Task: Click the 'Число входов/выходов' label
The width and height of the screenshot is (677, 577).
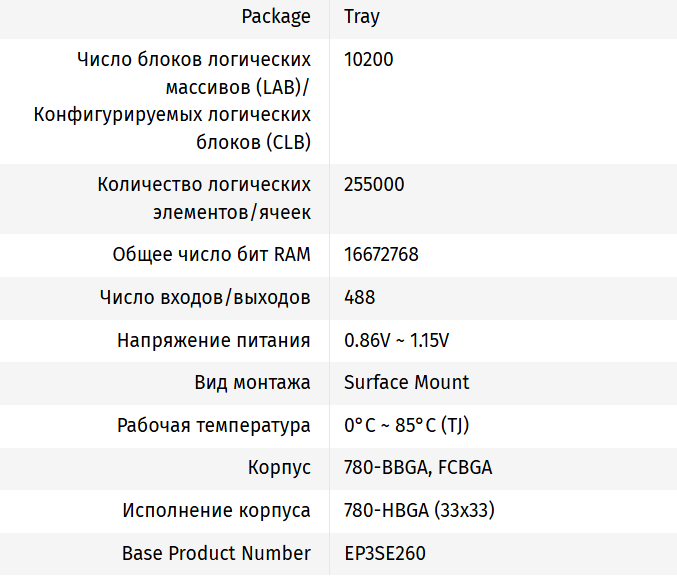Action: tap(205, 298)
